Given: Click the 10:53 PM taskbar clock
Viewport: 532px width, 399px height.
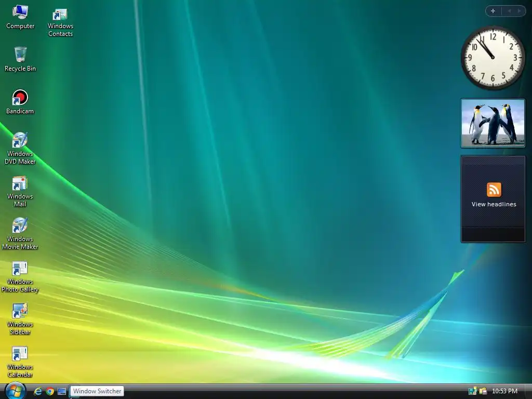Looking at the screenshot, I should (504, 391).
